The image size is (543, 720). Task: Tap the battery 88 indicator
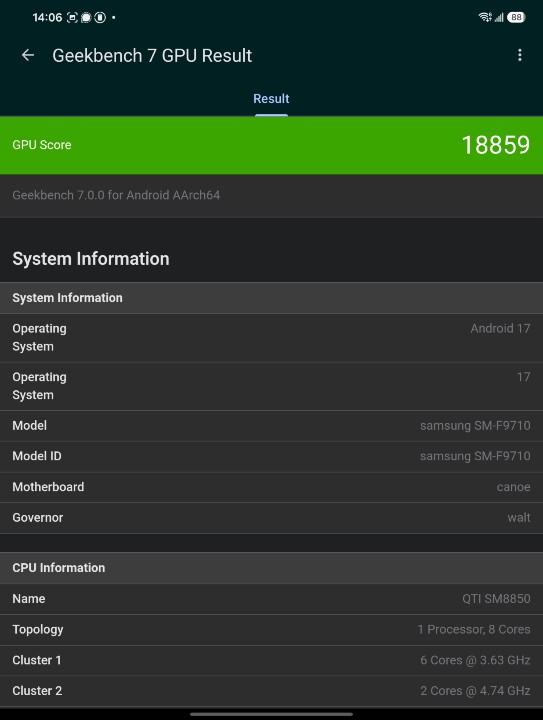tap(516, 17)
